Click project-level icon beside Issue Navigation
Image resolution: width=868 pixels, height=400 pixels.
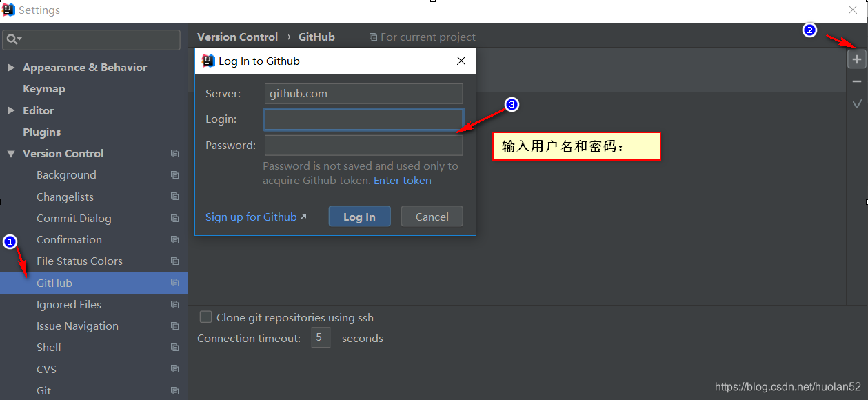(x=174, y=326)
